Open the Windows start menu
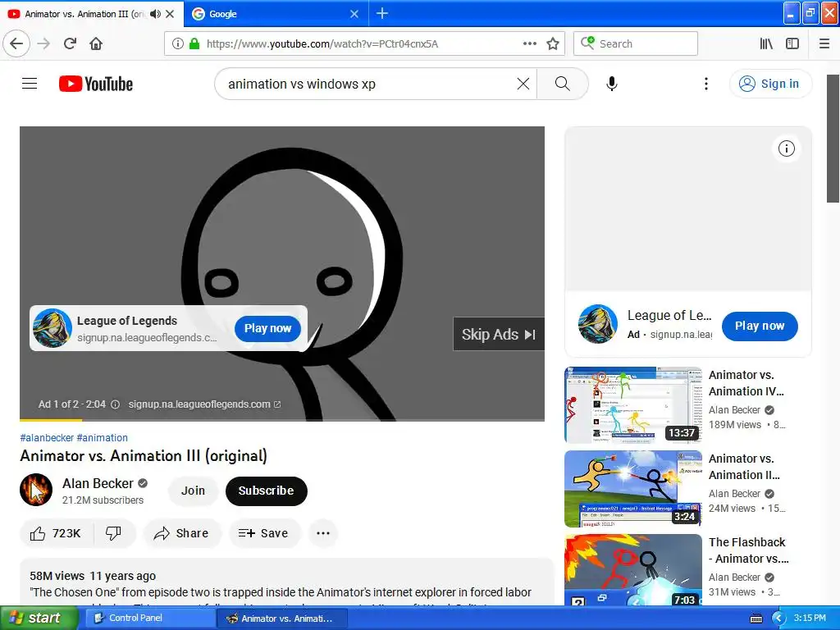Viewport: 840px width, 630px height. click(x=39, y=618)
